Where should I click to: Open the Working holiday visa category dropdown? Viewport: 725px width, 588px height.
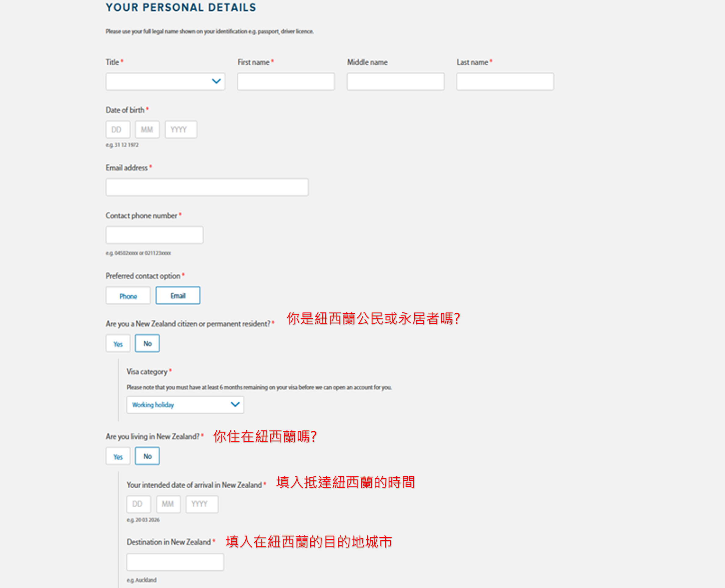(185, 405)
